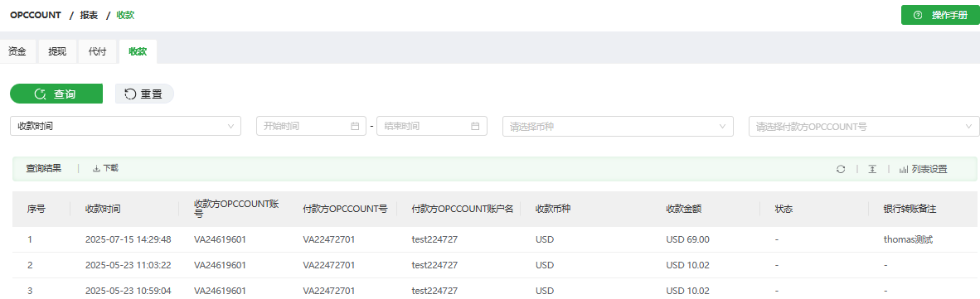
Task: Click the 状态 column header
Action: 784,209
